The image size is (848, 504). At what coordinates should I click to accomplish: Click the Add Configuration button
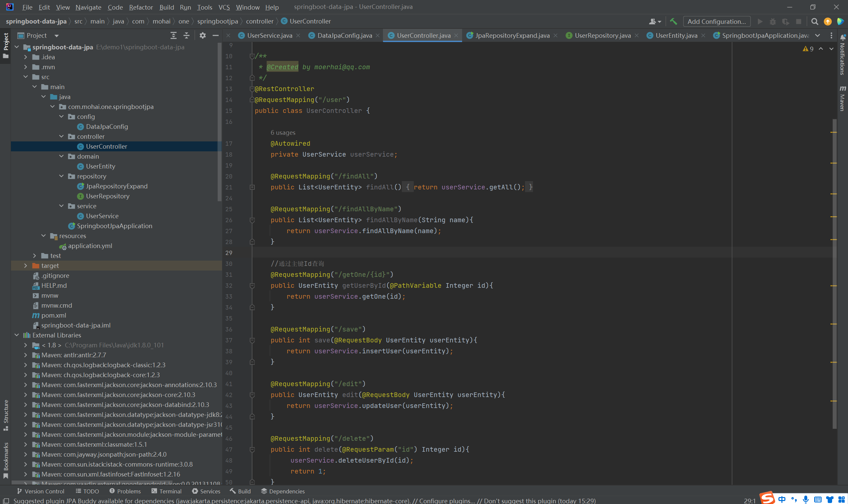(716, 22)
